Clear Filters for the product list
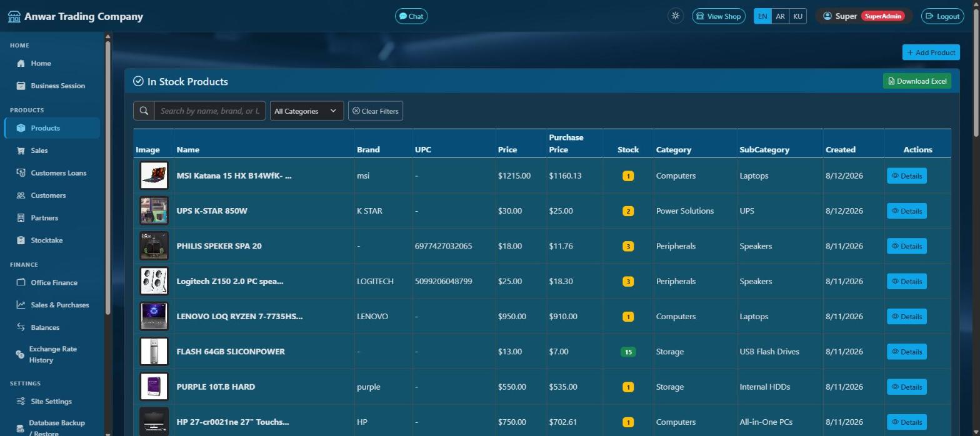 (x=376, y=111)
